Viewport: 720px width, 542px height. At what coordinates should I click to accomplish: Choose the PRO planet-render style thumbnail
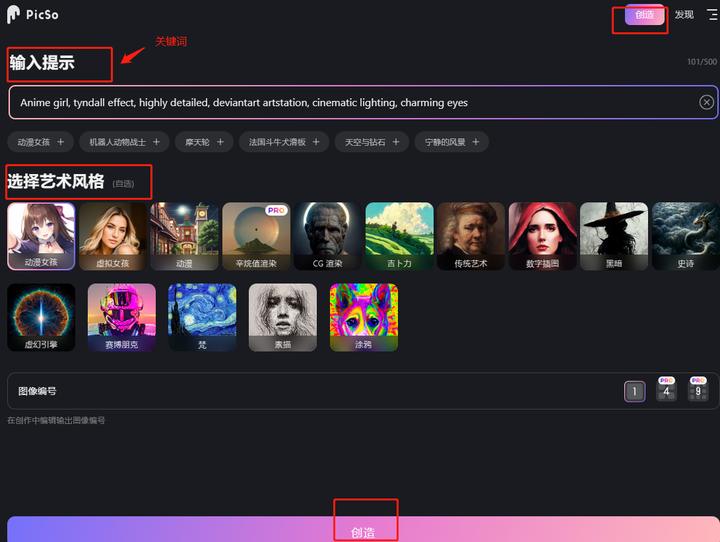256,236
